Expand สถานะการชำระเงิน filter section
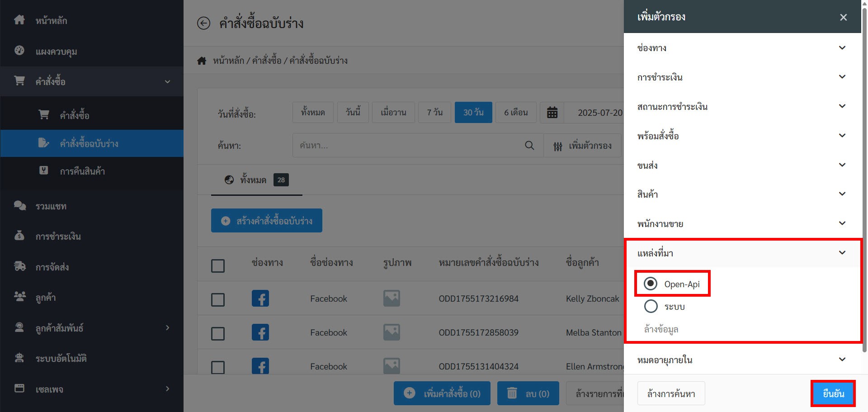Screen dimensions: 868x412 pos(742,106)
